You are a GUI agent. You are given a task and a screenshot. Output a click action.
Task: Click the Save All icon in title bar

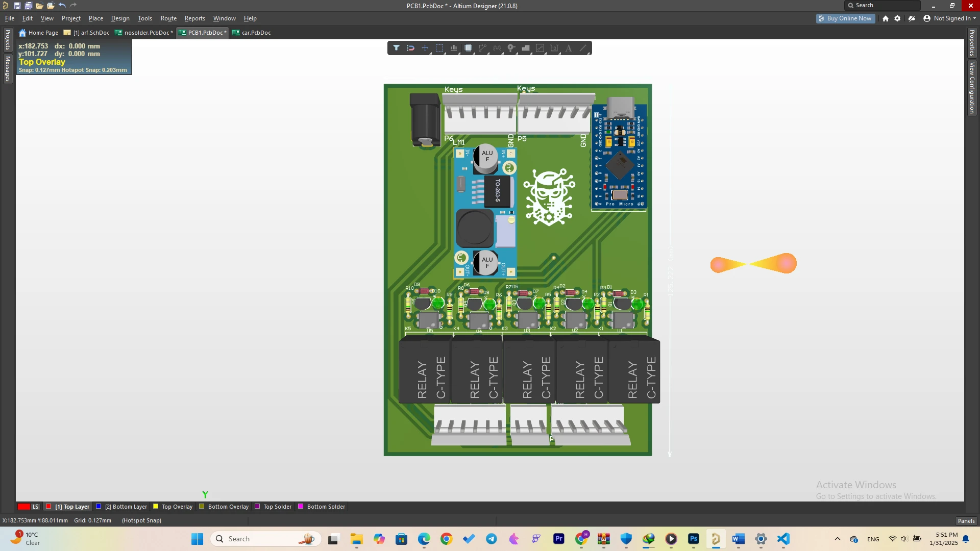pyautogui.click(x=28, y=6)
